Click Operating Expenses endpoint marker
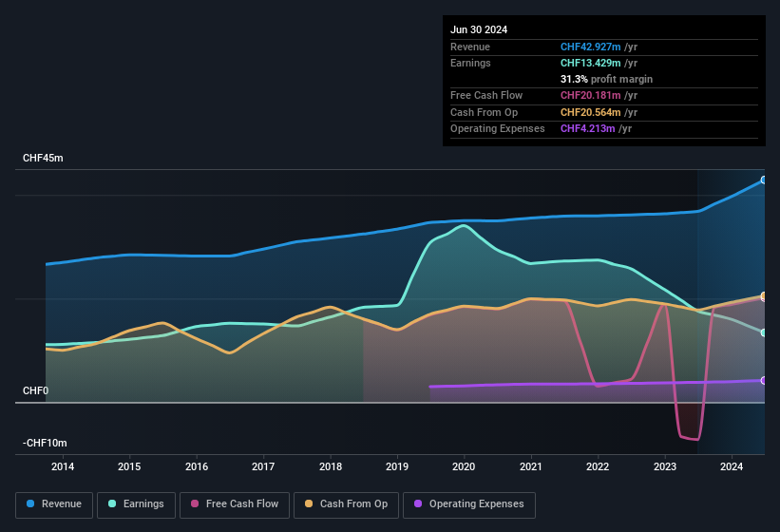This screenshot has height=532, width=780. pos(764,380)
